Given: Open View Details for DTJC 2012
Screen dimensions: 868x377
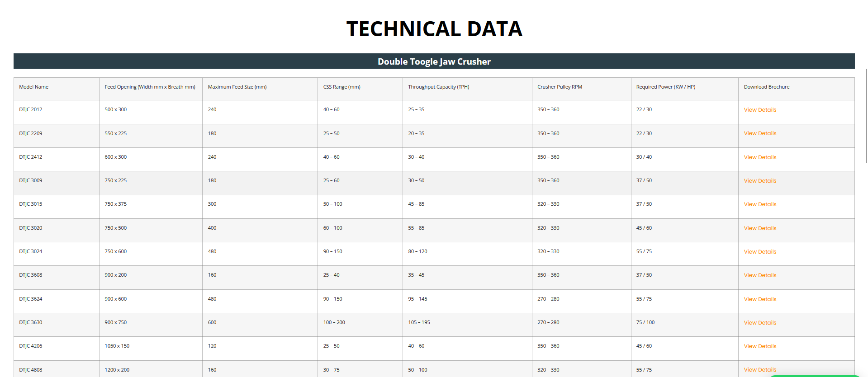Looking at the screenshot, I should coord(759,110).
